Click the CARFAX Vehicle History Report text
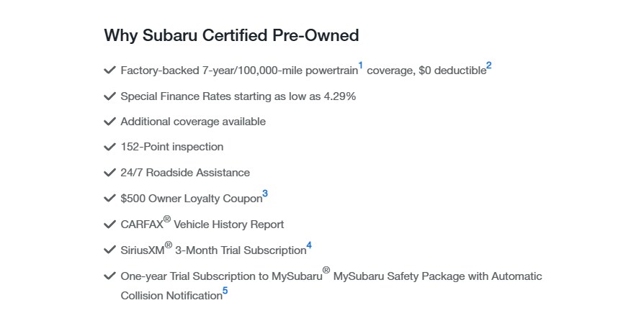This screenshot has height=326, width=644. click(202, 225)
